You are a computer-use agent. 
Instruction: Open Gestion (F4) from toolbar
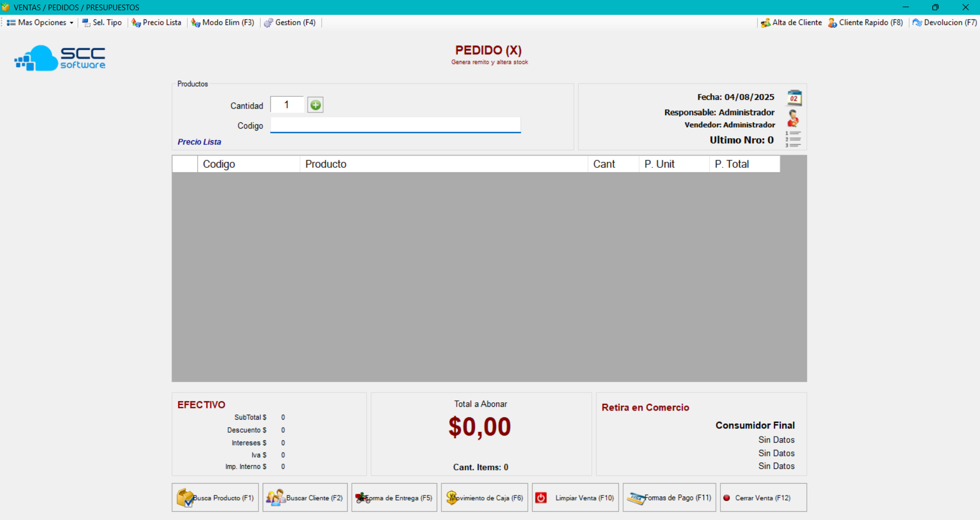pos(290,23)
